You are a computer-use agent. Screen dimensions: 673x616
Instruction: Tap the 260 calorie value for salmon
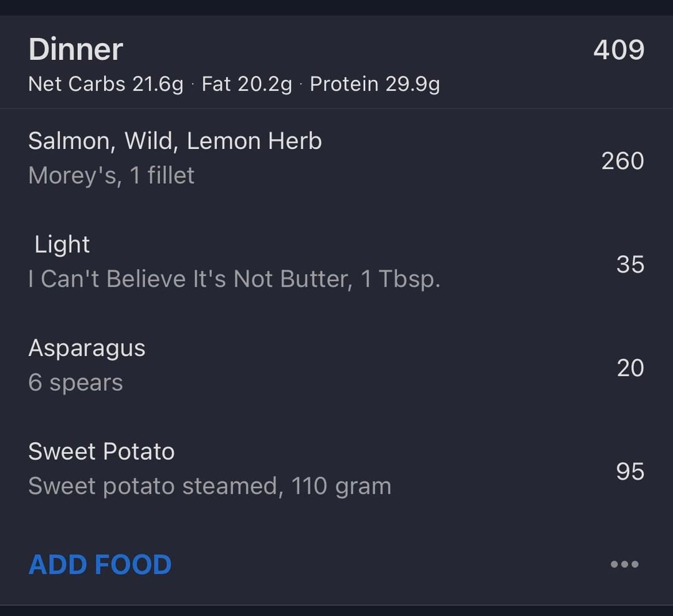[622, 161]
